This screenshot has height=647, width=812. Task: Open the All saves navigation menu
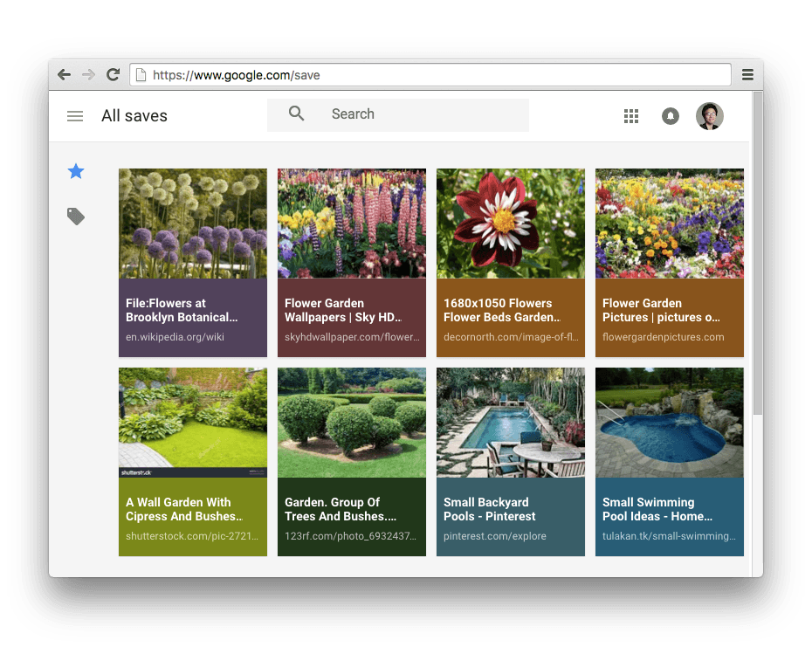pyautogui.click(x=75, y=116)
